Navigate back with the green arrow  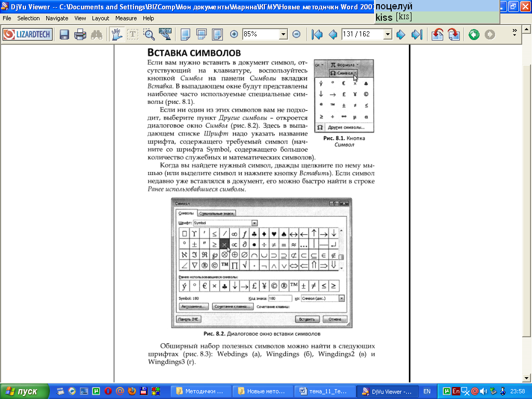click(x=474, y=34)
